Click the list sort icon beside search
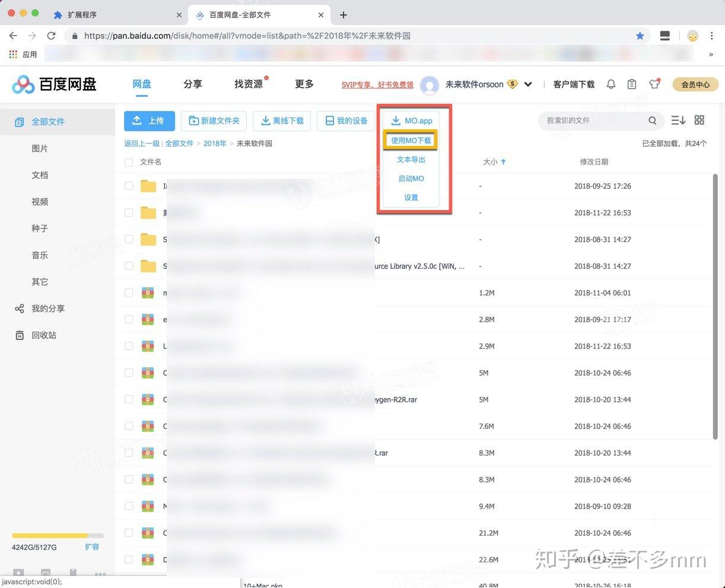 (678, 120)
